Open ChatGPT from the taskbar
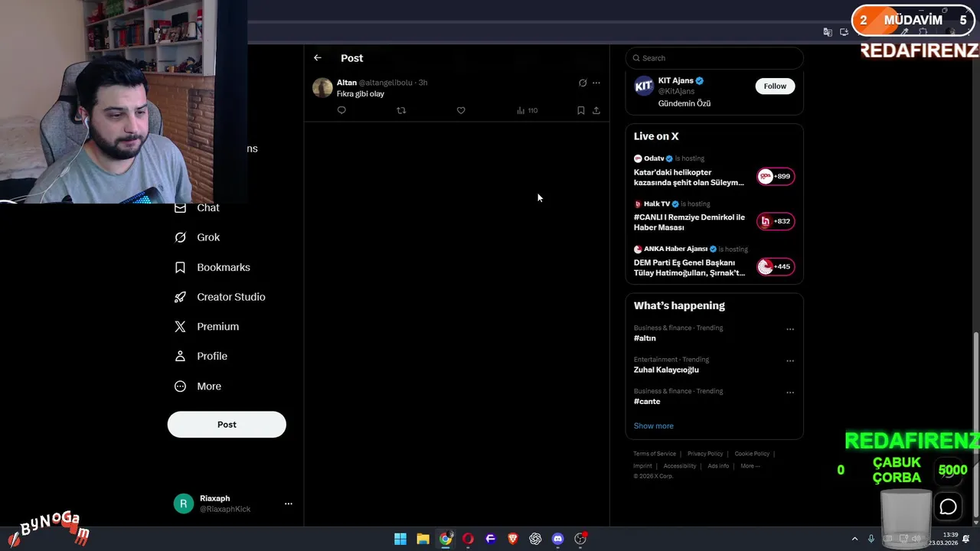This screenshot has height=551, width=980. pyautogui.click(x=535, y=539)
